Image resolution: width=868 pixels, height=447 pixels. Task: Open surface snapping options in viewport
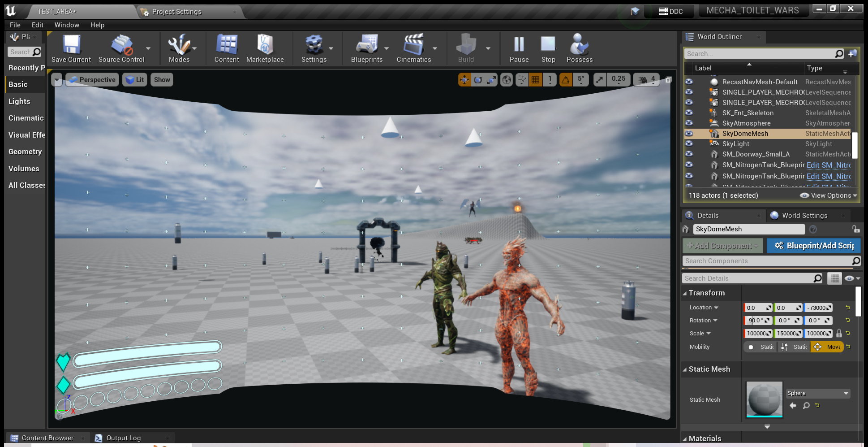[522, 80]
